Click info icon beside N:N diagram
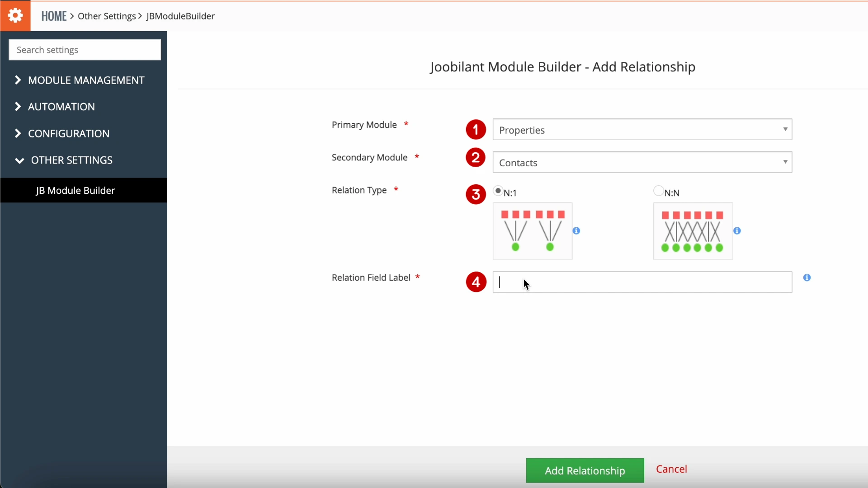The width and height of the screenshot is (868, 488). (737, 231)
